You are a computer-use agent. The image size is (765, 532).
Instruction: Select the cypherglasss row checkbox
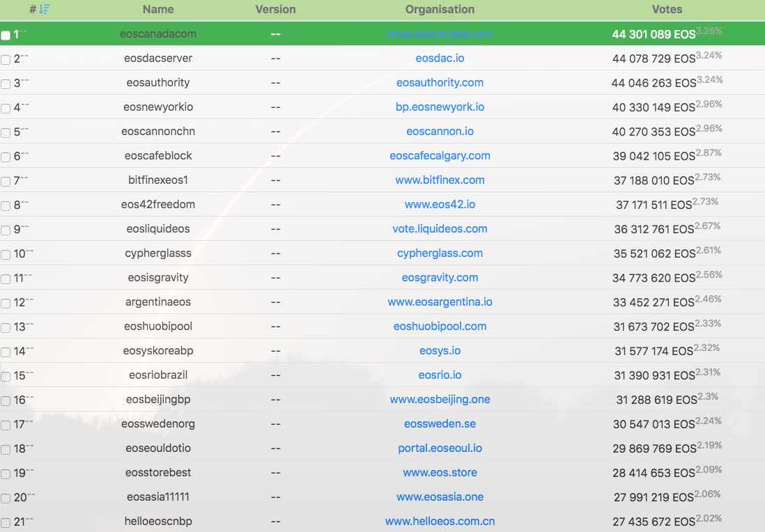tap(6, 255)
